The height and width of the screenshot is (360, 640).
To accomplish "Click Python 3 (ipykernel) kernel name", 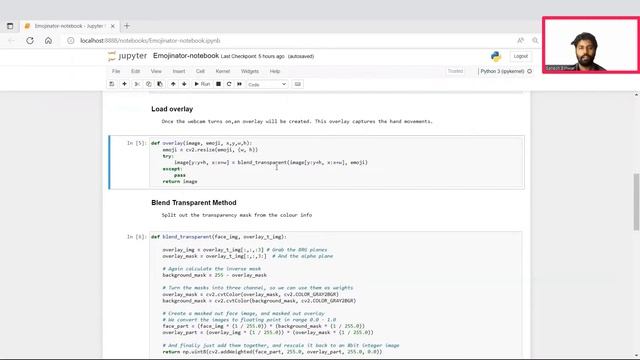I will 502,71.
